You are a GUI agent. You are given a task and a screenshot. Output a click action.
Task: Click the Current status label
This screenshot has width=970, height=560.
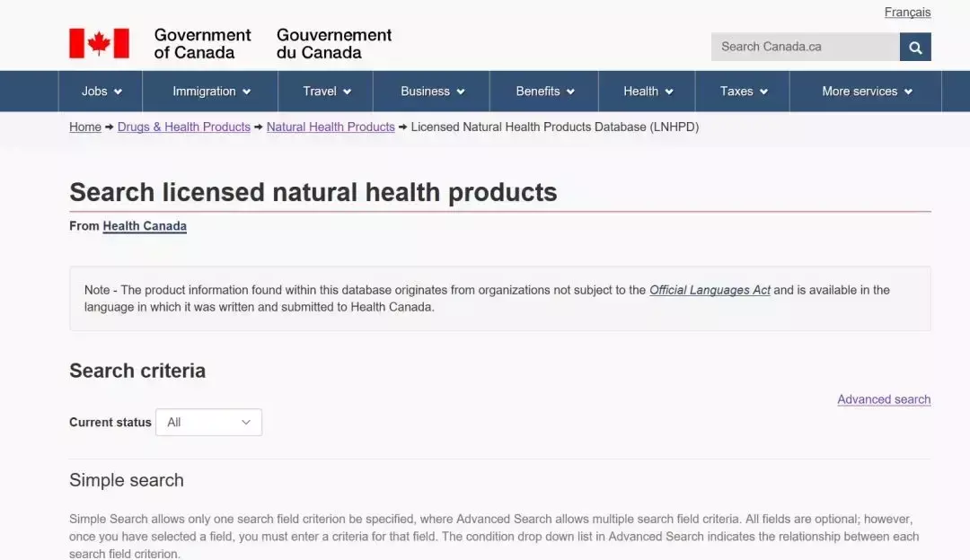(110, 423)
